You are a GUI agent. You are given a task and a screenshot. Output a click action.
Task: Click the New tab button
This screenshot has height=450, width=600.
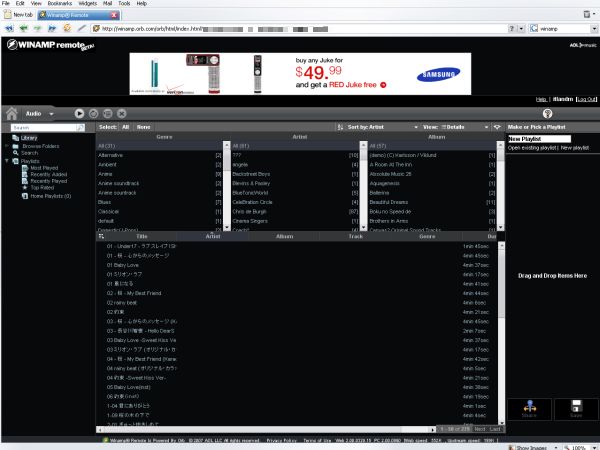[18, 15]
